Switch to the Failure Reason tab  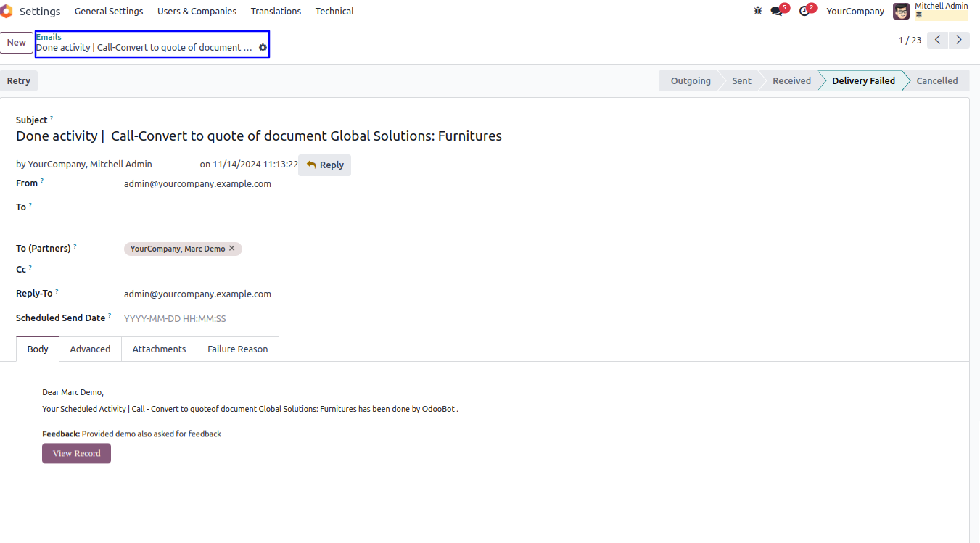coord(237,349)
